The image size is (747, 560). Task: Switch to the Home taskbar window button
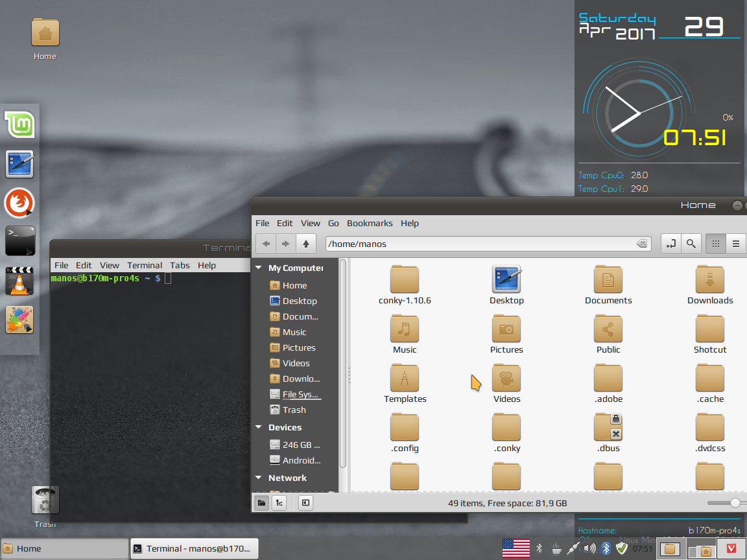point(65,548)
